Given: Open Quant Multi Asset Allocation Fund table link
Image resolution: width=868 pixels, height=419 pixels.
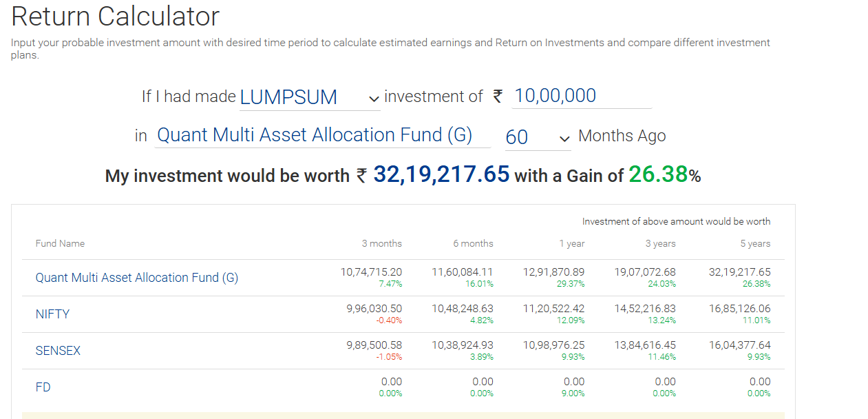Looking at the screenshot, I should pyautogui.click(x=136, y=278).
